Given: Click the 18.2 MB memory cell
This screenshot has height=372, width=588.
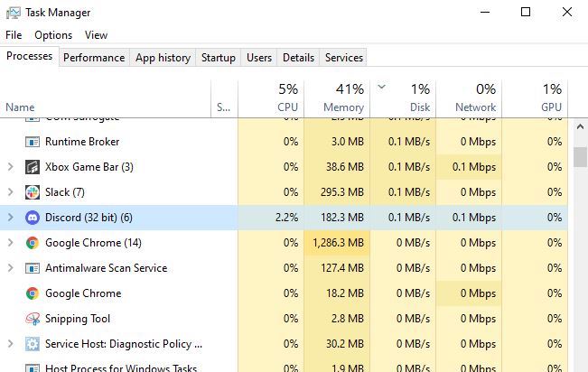Looking at the screenshot, I should click(x=337, y=293).
